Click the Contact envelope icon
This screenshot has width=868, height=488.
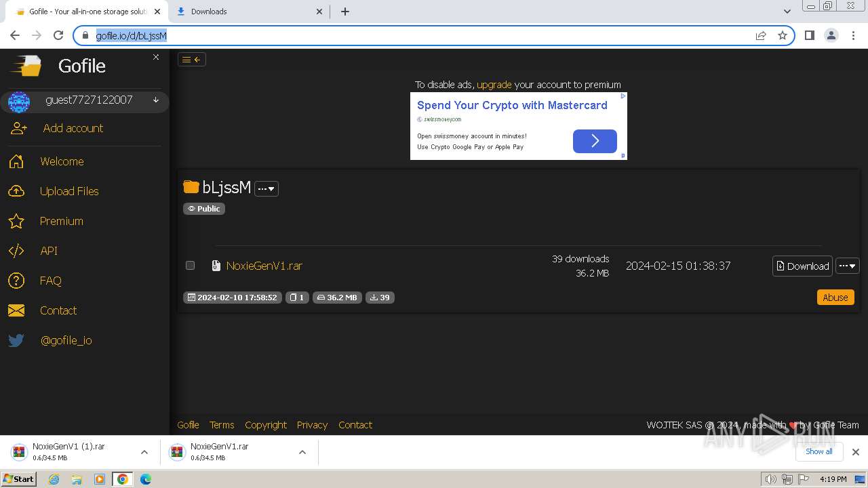(x=16, y=310)
